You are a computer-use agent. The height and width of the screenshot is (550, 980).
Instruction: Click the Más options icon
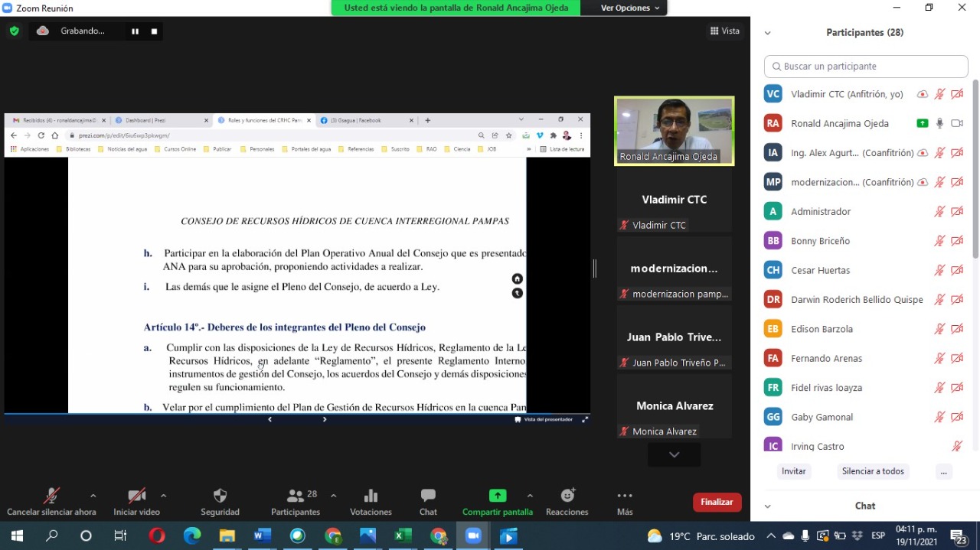[625, 502]
